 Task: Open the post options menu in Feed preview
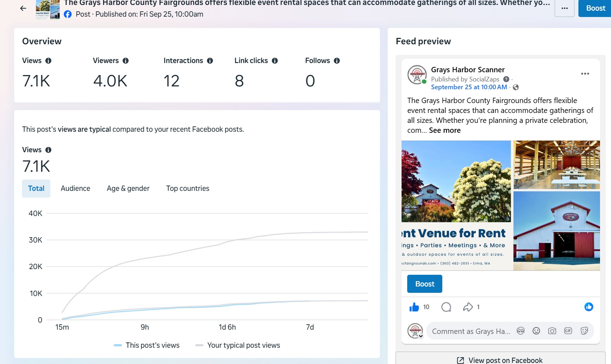tap(585, 74)
